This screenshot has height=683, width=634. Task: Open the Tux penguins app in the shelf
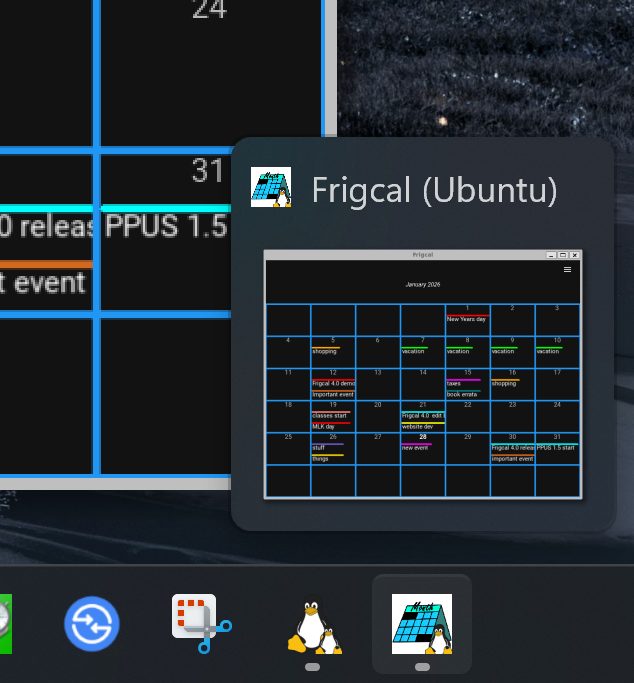(314, 624)
